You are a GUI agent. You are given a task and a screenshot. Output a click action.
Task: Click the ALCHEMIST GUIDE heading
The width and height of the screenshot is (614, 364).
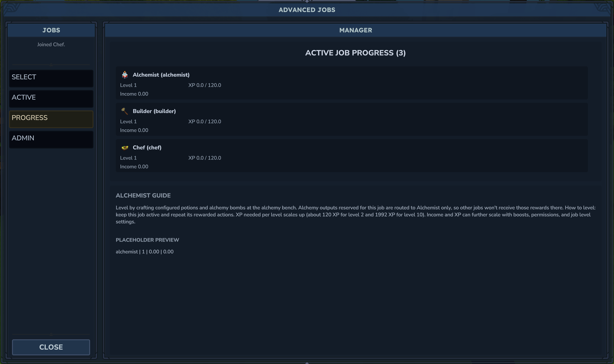(143, 196)
